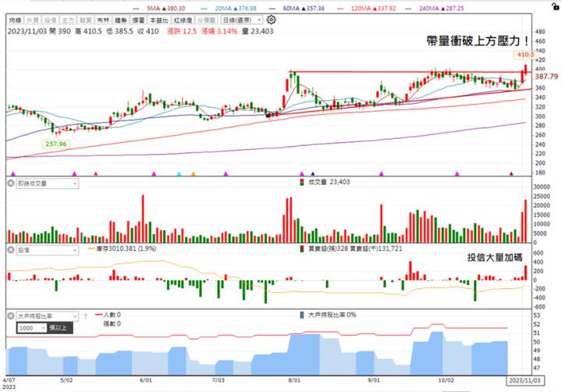Open the 即時成交量 indicator dropdown

(48, 184)
